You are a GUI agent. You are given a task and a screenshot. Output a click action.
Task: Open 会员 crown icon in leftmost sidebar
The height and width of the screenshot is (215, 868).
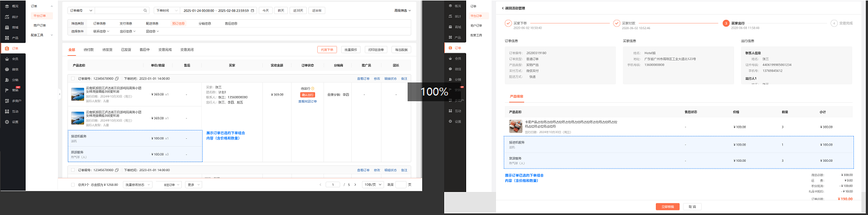click(7, 59)
